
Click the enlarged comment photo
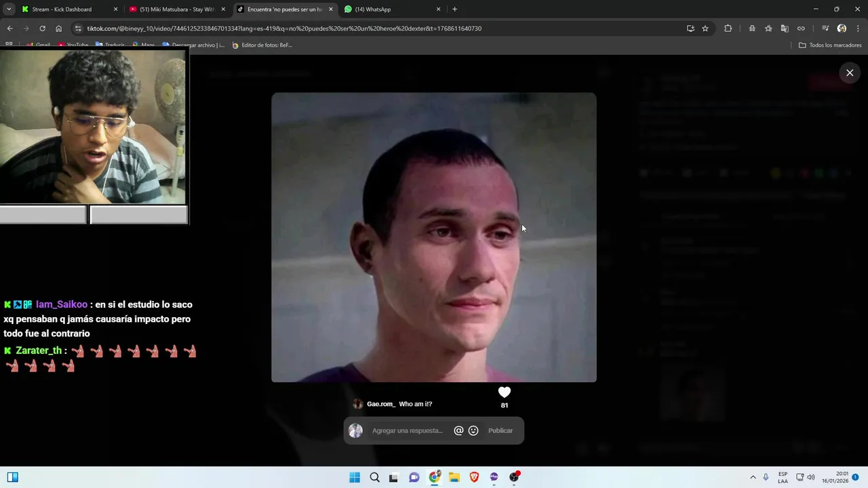click(434, 237)
